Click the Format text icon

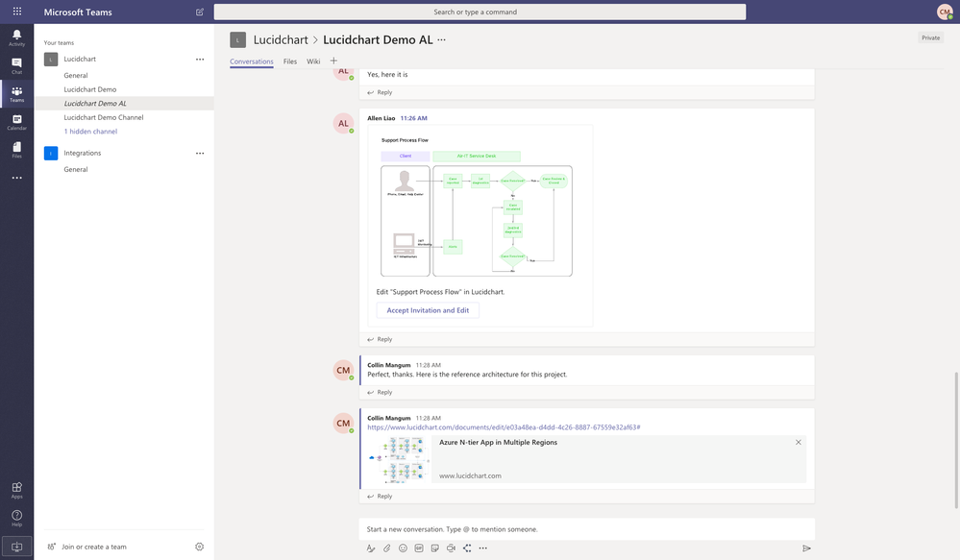click(370, 548)
